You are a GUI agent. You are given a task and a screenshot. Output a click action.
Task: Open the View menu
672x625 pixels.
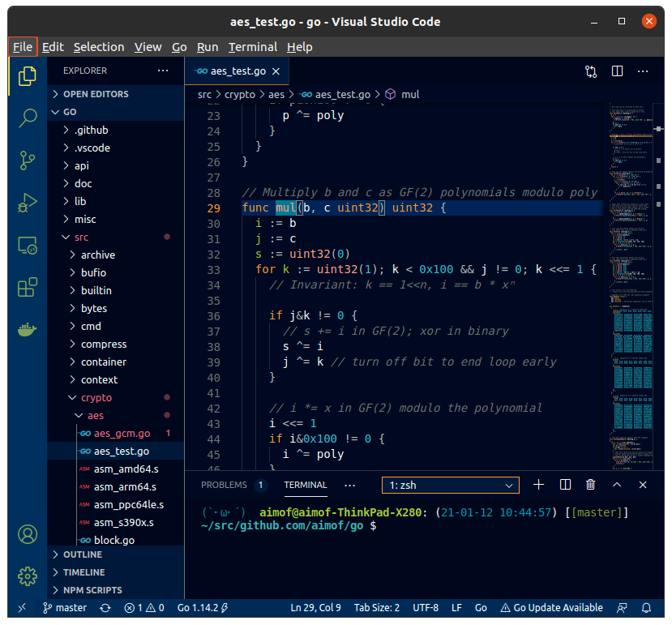[148, 47]
